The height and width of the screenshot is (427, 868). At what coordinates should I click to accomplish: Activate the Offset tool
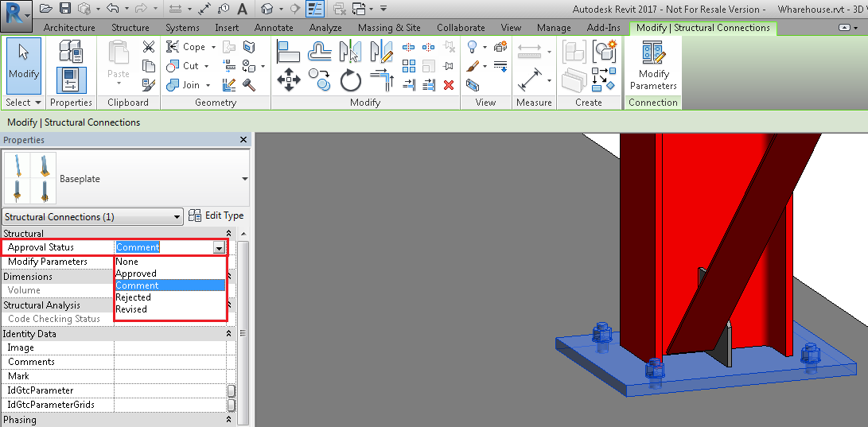319,52
